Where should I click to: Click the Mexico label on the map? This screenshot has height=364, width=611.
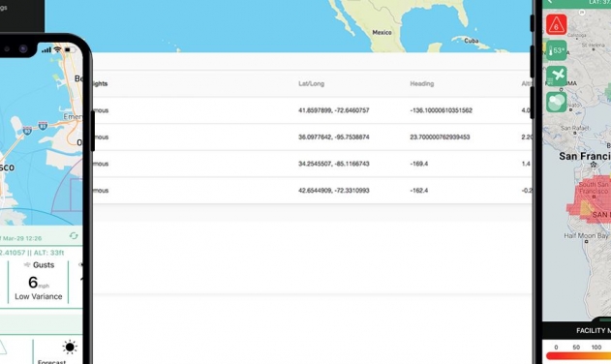click(382, 32)
